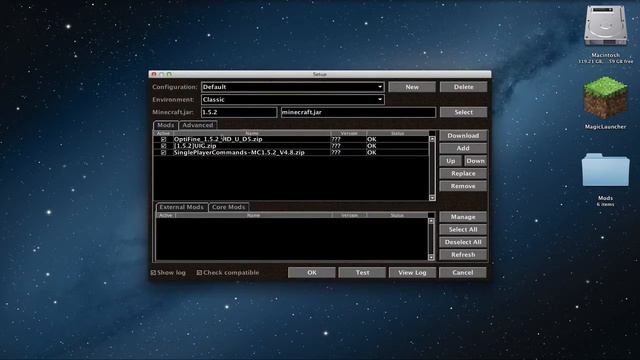Click the Test button
Viewport: 640px width, 360px height.
pyautogui.click(x=362, y=273)
